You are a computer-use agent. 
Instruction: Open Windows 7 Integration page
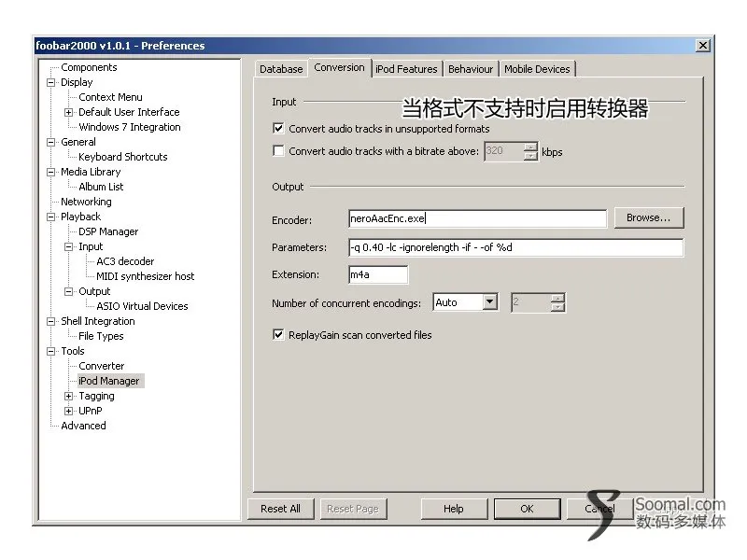pyautogui.click(x=129, y=127)
